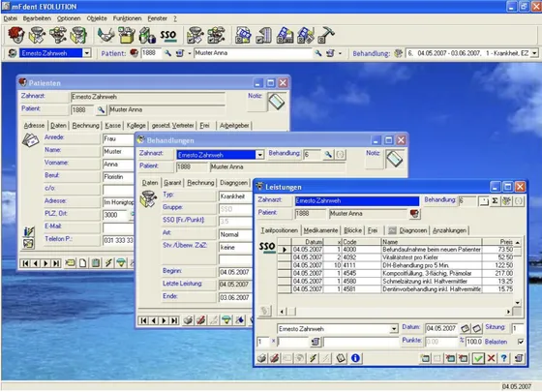Click the yellow box icon in main toolbar
542x392 pixels.
[127, 35]
